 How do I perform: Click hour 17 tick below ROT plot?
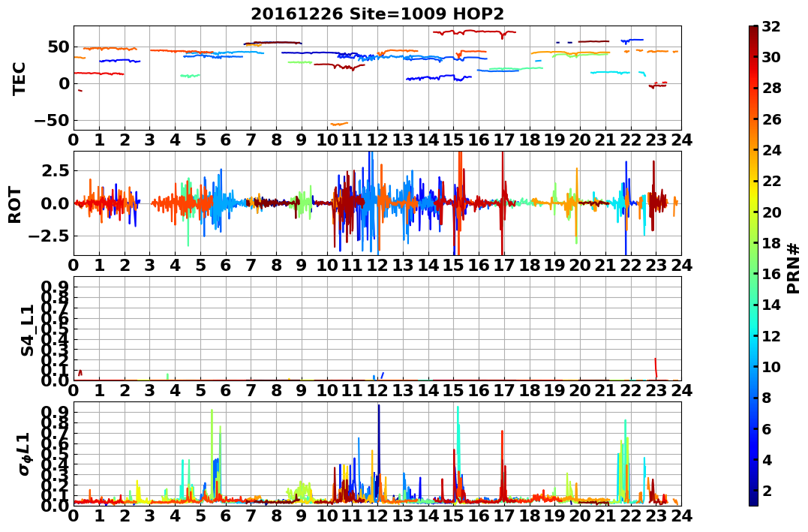(504, 265)
